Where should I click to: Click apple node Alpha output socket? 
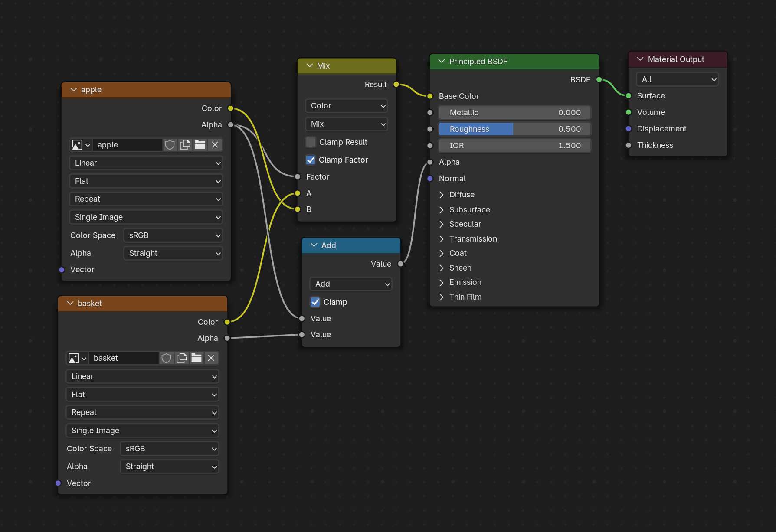[231, 125]
